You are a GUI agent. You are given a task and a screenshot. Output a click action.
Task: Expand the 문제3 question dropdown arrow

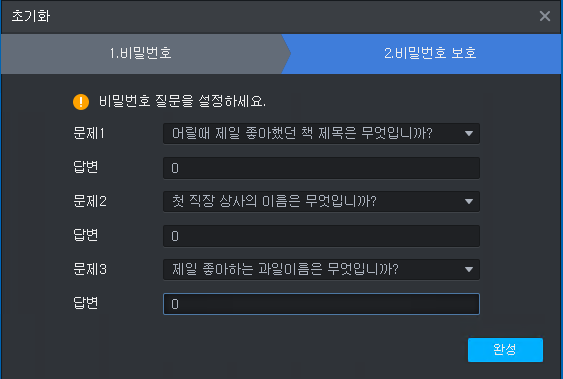[468, 269]
